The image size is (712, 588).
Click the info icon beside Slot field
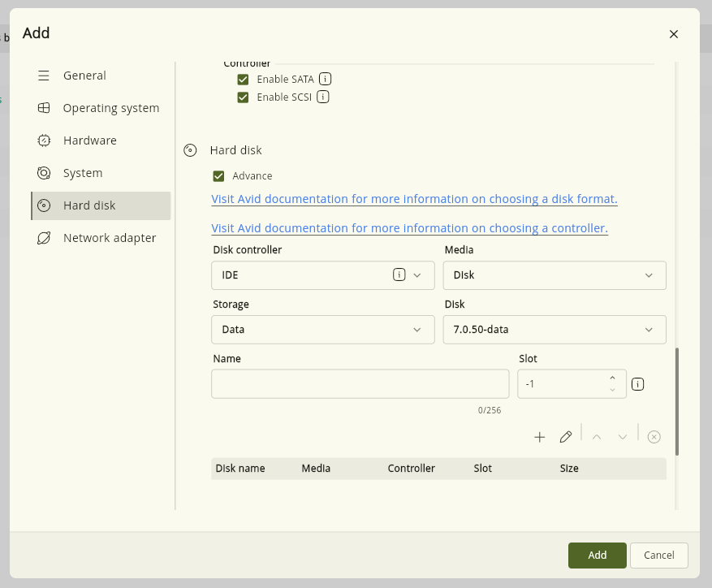pyautogui.click(x=637, y=384)
